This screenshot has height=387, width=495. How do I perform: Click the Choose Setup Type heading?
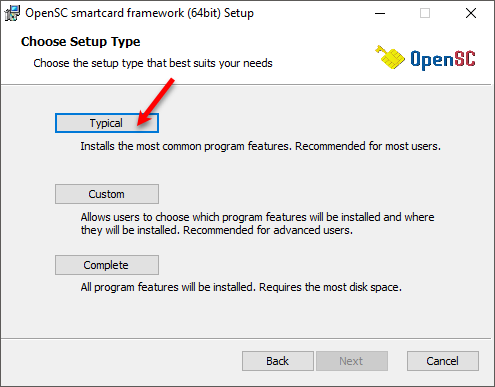81,42
